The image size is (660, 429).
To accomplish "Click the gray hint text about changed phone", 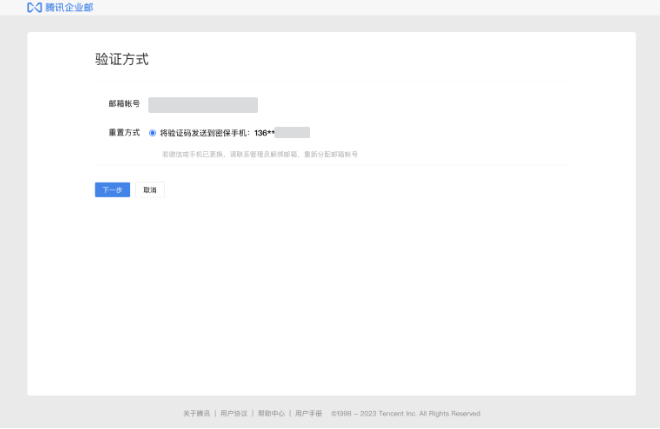I will [260, 154].
